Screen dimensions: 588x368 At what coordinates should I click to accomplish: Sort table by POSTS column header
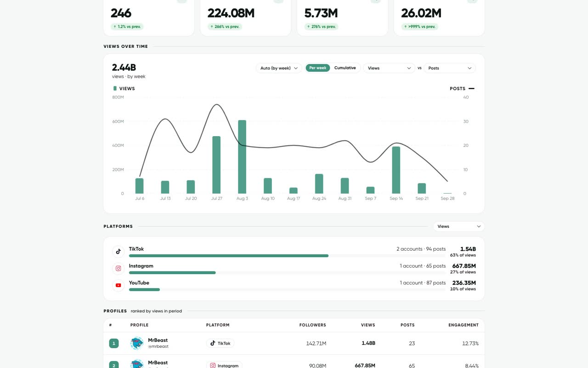pyautogui.click(x=407, y=325)
